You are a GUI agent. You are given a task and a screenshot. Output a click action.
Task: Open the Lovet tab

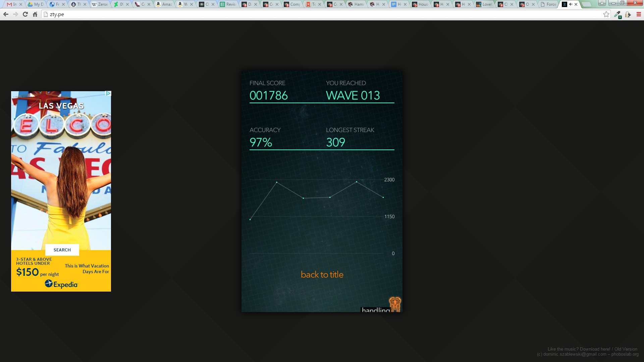coord(484,4)
